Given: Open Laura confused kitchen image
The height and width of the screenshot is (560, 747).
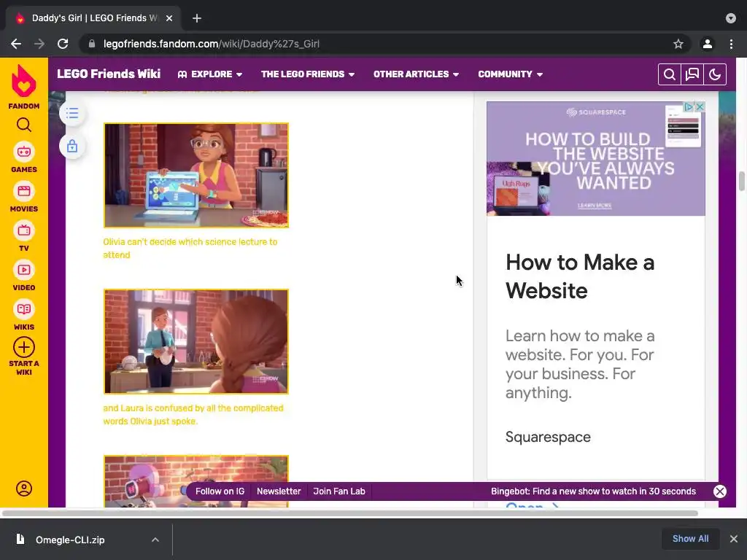Looking at the screenshot, I should (x=196, y=341).
